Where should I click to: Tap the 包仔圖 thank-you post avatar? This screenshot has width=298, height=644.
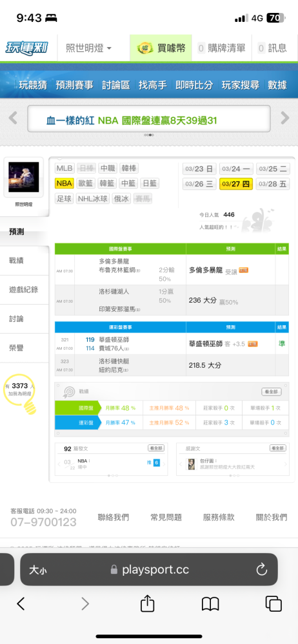[x=192, y=464]
